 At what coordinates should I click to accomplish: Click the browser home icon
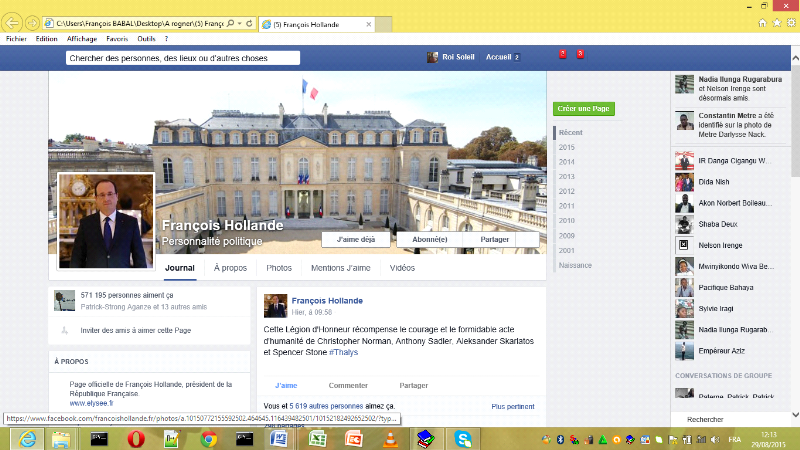click(763, 21)
